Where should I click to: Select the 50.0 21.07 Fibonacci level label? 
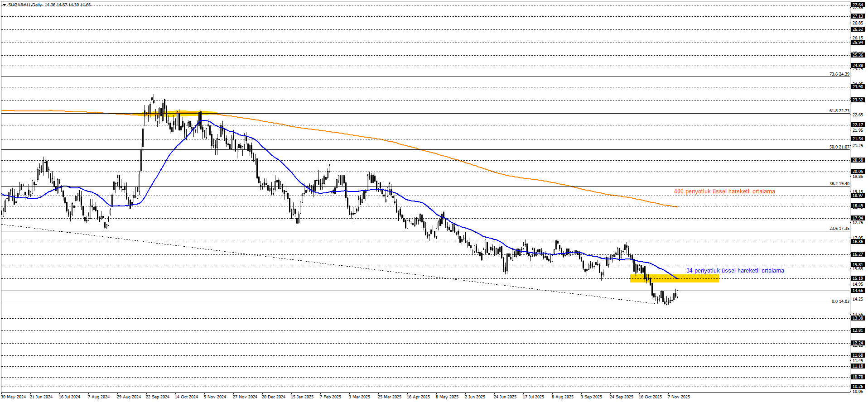pyautogui.click(x=839, y=147)
